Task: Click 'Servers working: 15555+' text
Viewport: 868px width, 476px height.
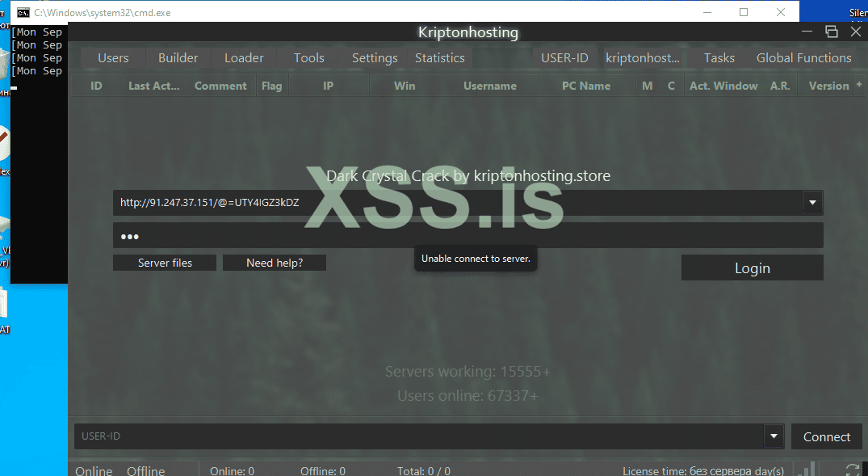Action: click(468, 371)
